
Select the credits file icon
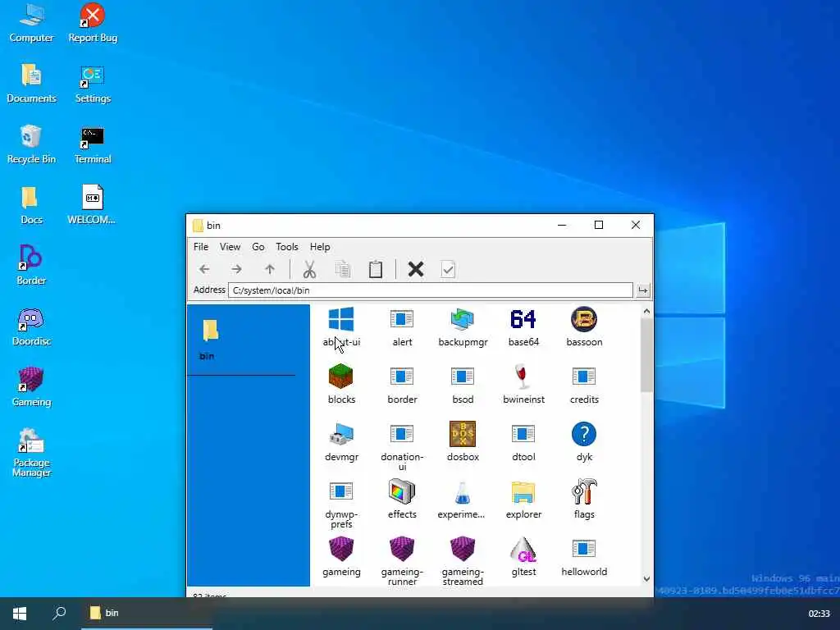coord(584,377)
